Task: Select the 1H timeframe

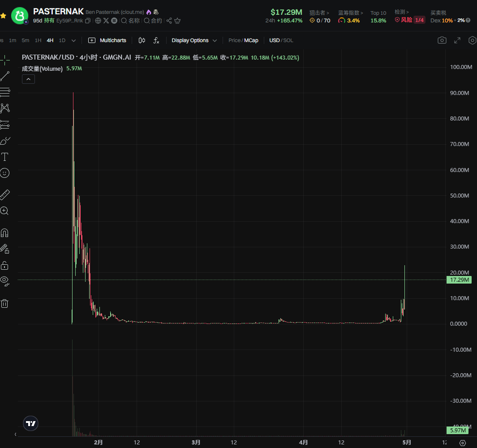Action: (x=38, y=40)
